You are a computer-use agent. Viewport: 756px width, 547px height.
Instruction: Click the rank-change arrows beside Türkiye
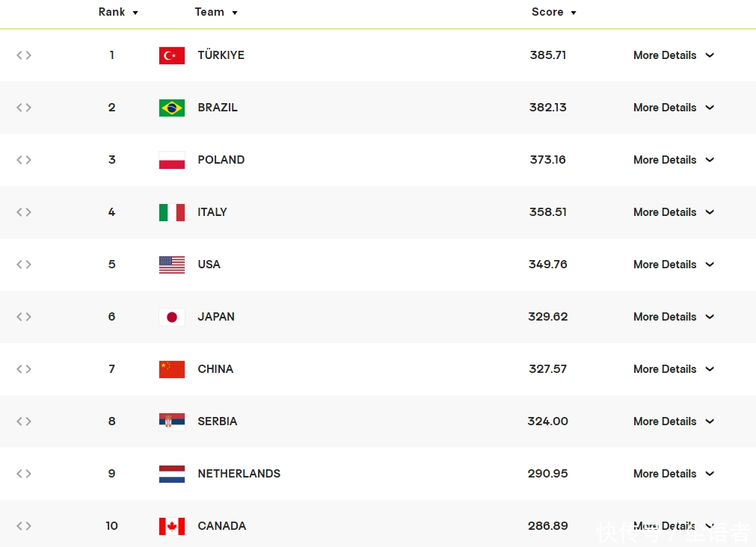point(24,55)
